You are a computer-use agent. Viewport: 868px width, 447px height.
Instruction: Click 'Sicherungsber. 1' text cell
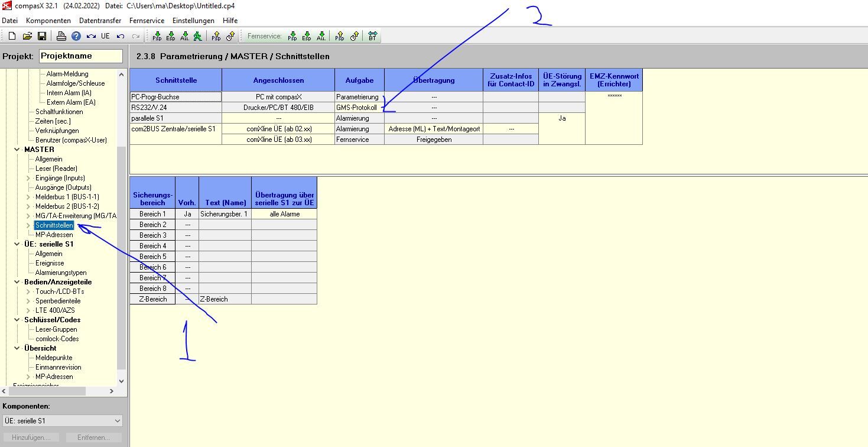pyautogui.click(x=225, y=214)
